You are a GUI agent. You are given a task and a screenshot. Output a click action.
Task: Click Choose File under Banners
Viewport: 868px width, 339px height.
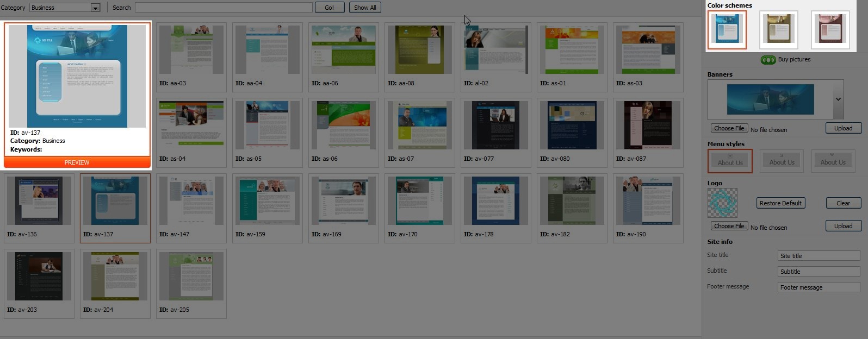(729, 128)
